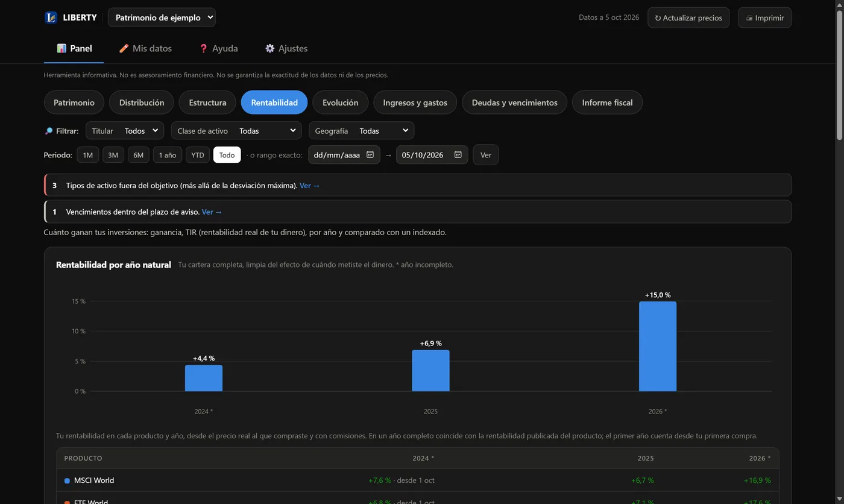This screenshot has height=504, width=844.
Task: Select the YTD period toggle
Action: click(197, 155)
